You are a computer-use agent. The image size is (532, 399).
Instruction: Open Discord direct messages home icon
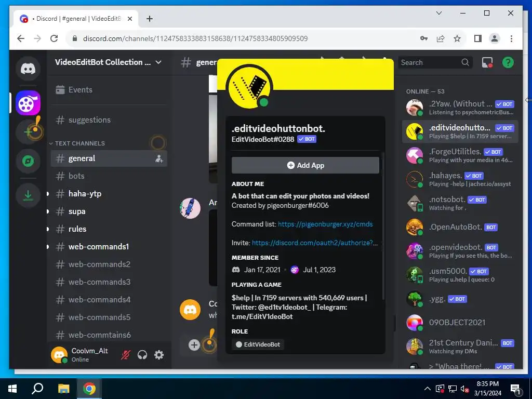(28, 69)
